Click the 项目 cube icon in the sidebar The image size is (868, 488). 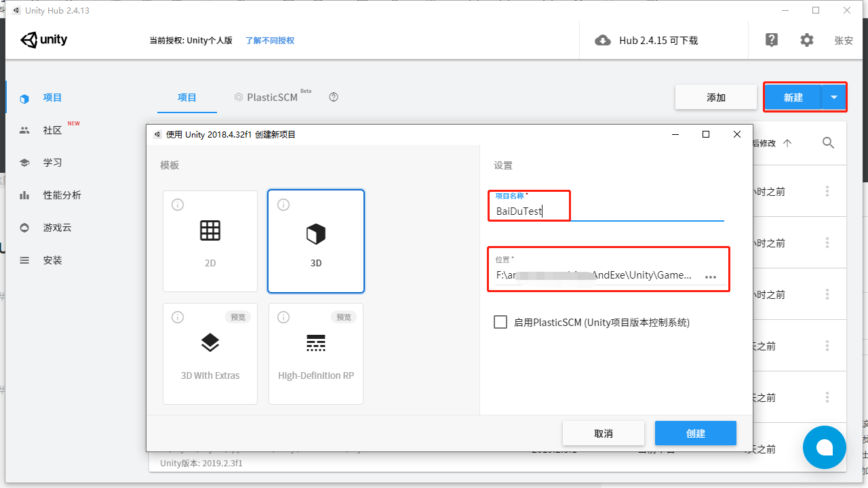(24, 98)
